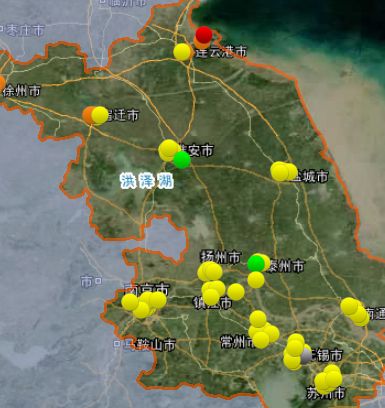Click the single yellow marker below 泰州 green marker

click(x=256, y=280)
